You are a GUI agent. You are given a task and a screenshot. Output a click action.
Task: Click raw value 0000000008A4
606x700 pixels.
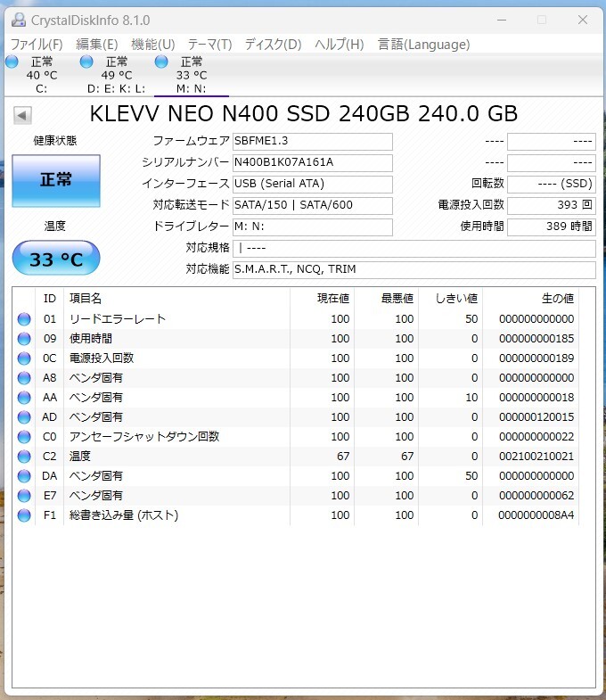(x=536, y=515)
